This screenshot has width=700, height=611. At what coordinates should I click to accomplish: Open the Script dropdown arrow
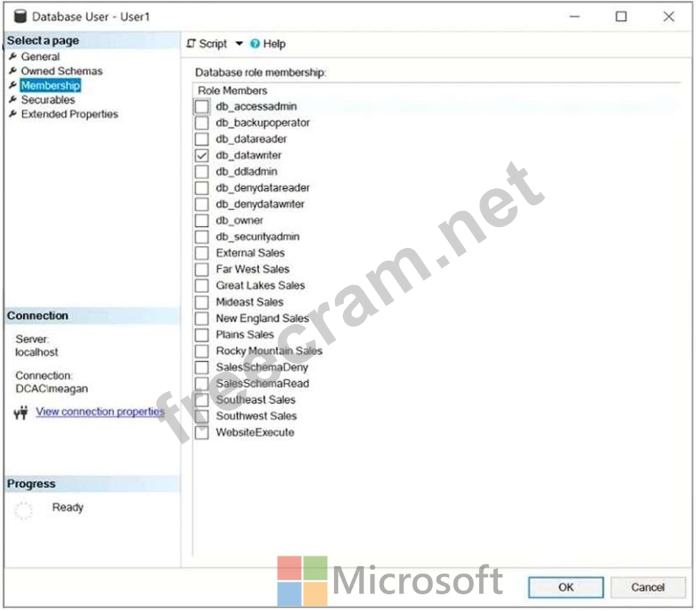[239, 44]
